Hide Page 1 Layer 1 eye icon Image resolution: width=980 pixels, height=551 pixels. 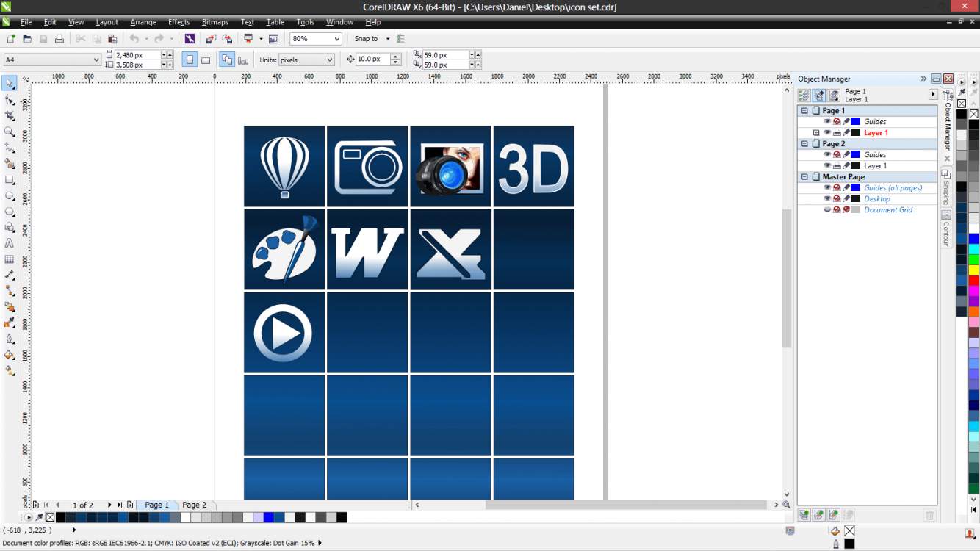point(827,132)
